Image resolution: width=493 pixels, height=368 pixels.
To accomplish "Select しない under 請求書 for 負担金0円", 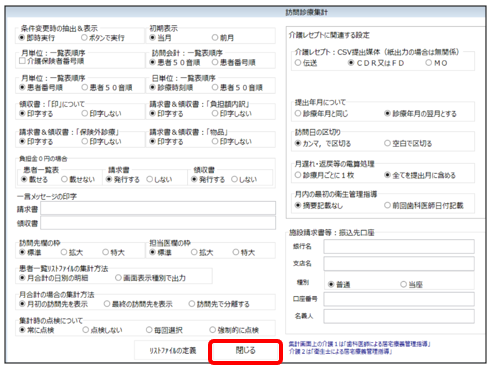I will pyautogui.click(x=150, y=179).
